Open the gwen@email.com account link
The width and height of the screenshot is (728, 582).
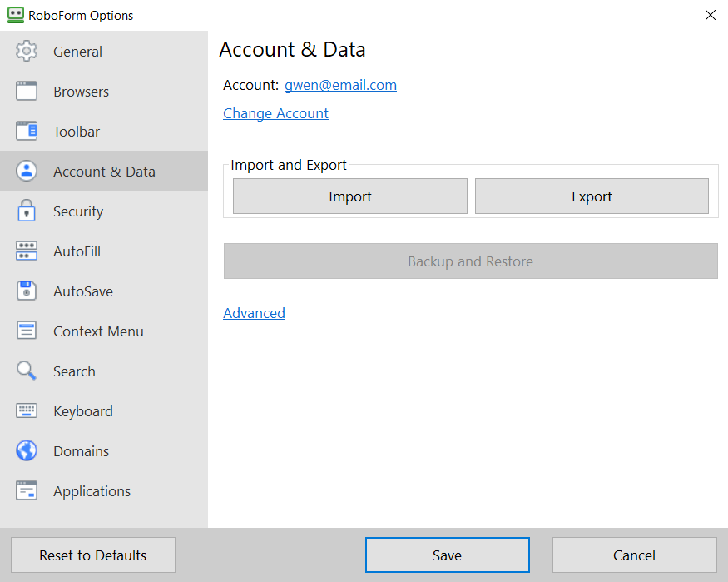[340, 85]
